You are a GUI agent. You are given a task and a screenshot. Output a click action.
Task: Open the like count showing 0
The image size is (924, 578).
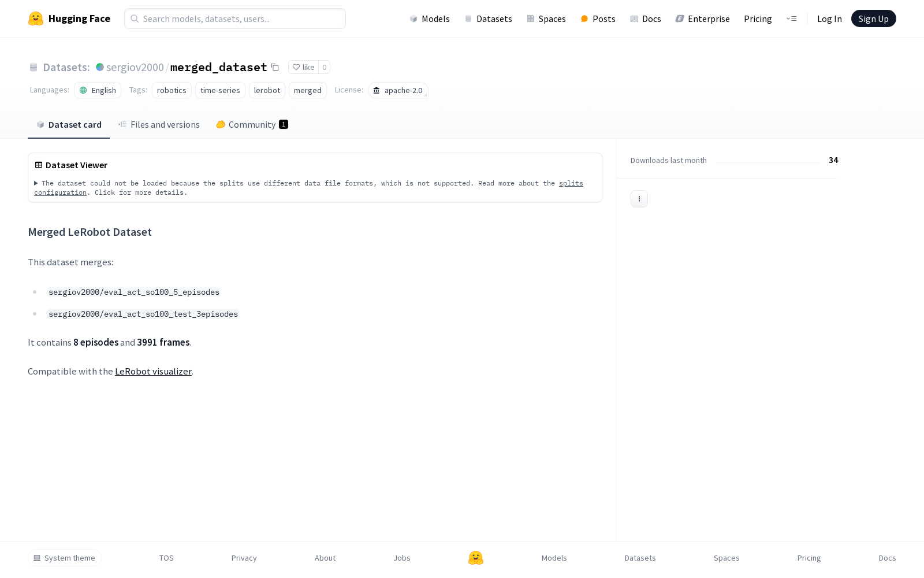point(325,67)
